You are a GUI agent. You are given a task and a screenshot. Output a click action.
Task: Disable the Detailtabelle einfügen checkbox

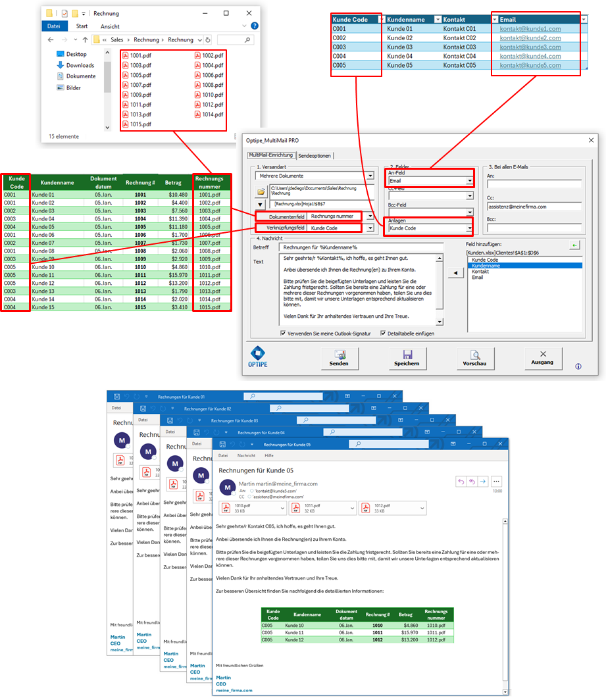[x=383, y=334]
